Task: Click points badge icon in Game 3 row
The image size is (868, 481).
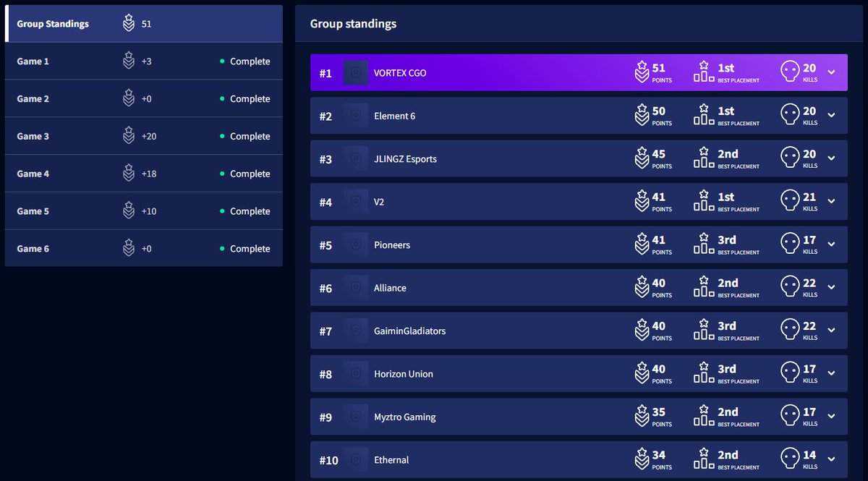Action: [129, 136]
